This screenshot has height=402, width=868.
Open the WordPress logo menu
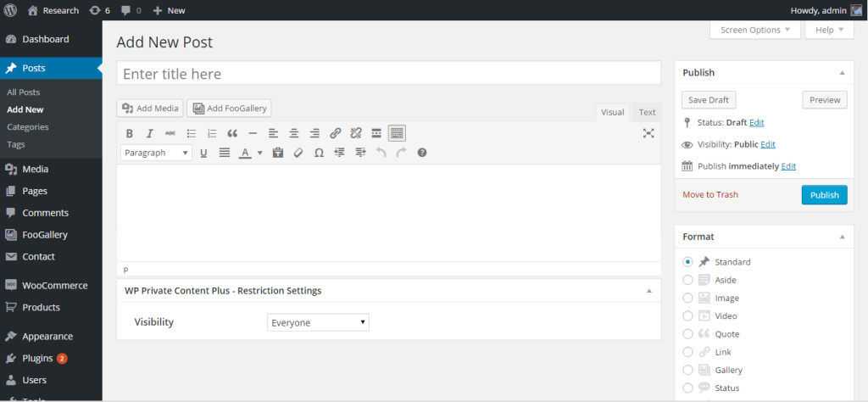click(x=10, y=10)
